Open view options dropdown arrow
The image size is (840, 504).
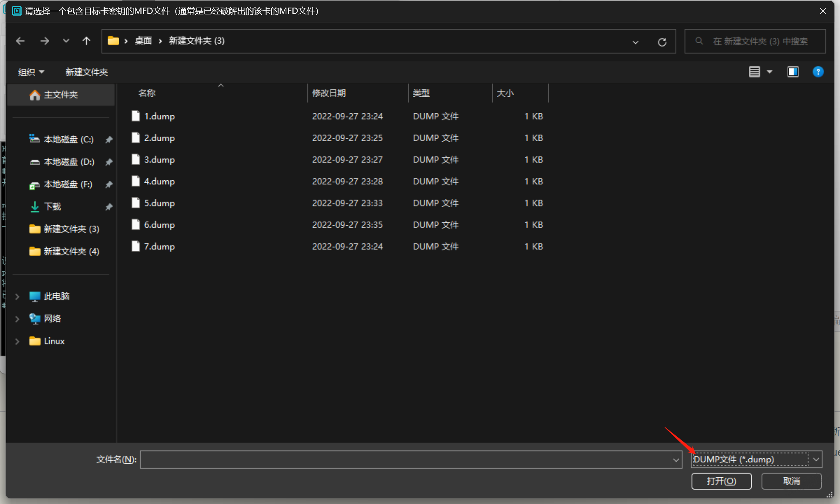[770, 72]
